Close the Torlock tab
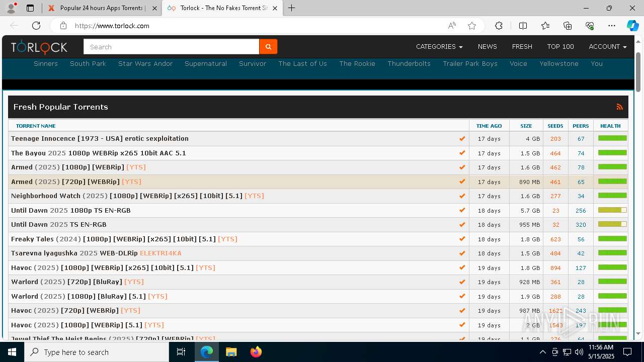Image resolution: width=644 pixels, height=362 pixels. pos(275,8)
